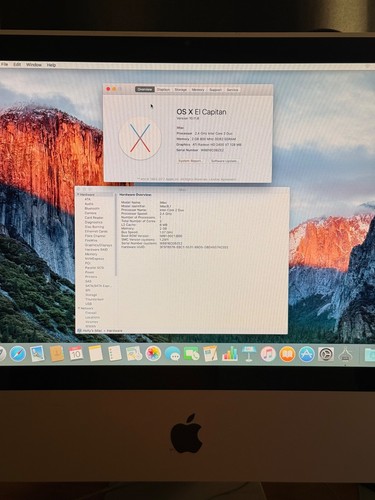Select USB in the sidebar
The width and height of the screenshot is (375, 500).
(88, 304)
